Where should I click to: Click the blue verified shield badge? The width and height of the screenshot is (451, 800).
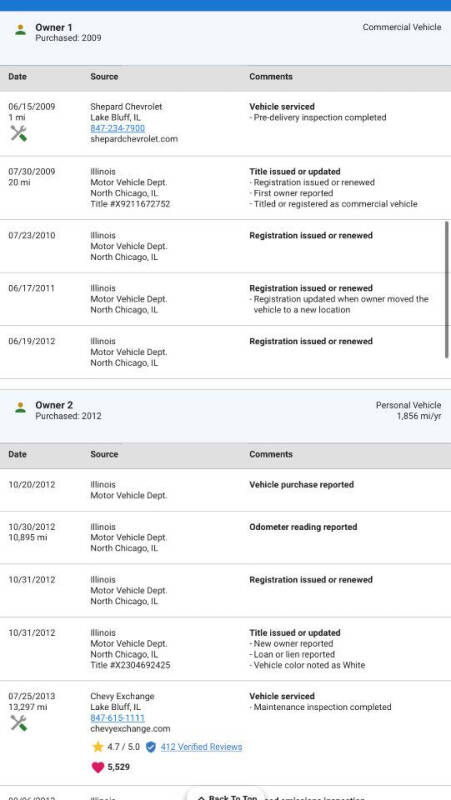pyautogui.click(x=151, y=747)
